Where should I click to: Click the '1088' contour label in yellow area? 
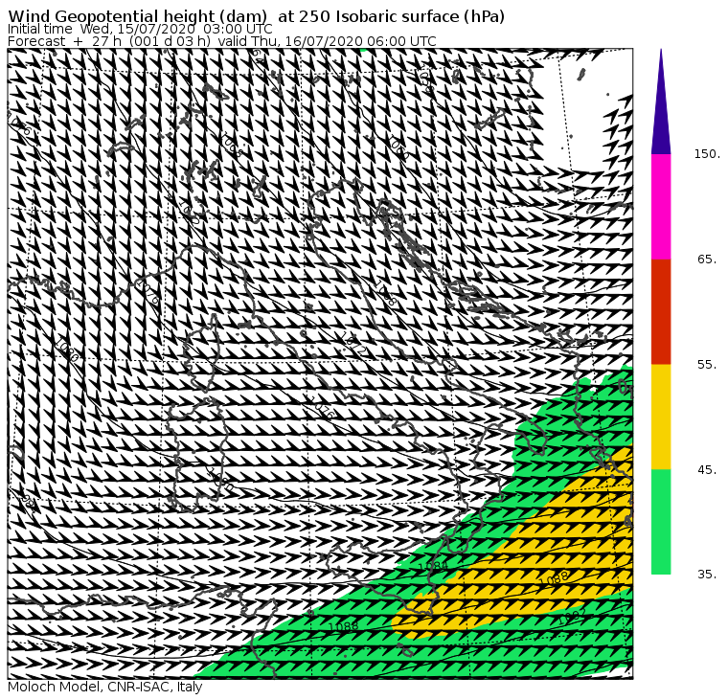tap(554, 578)
